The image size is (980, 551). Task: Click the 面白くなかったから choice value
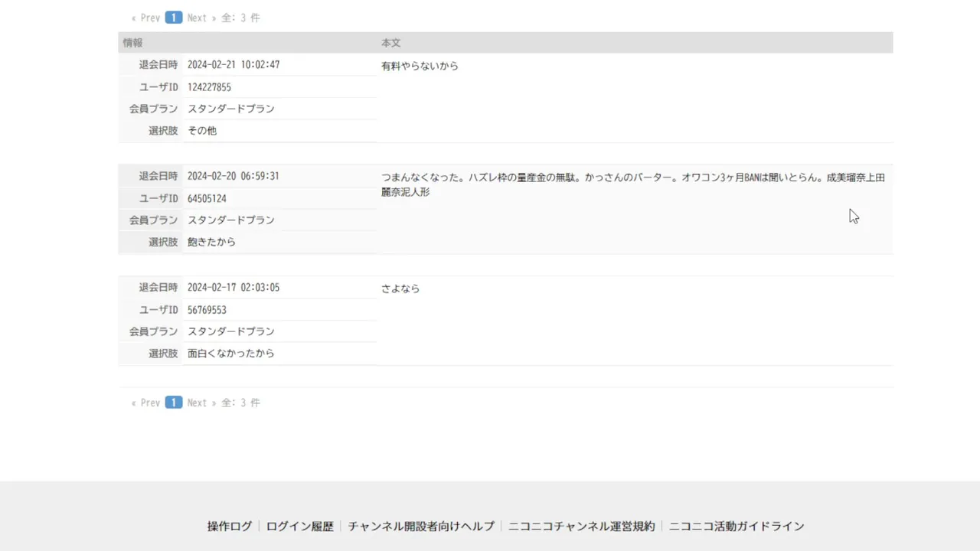(231, 354)
